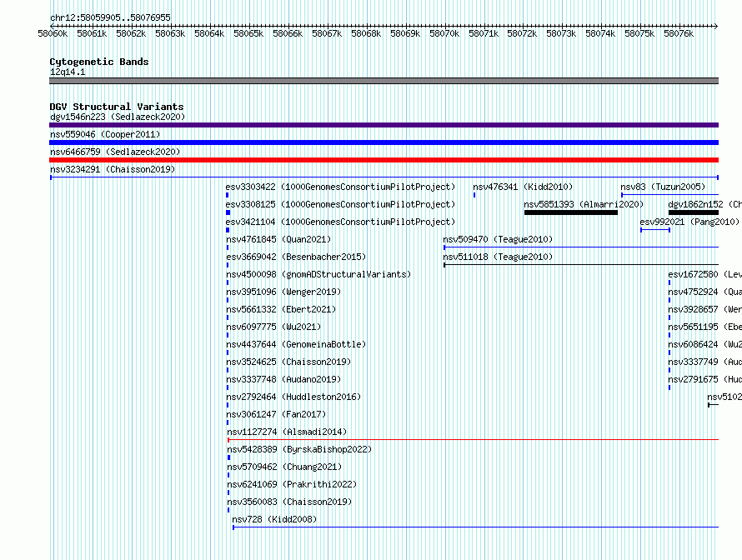The image size is (742, 560).
Task: Open the DGV Structural Variants track title
Action: 117,107
